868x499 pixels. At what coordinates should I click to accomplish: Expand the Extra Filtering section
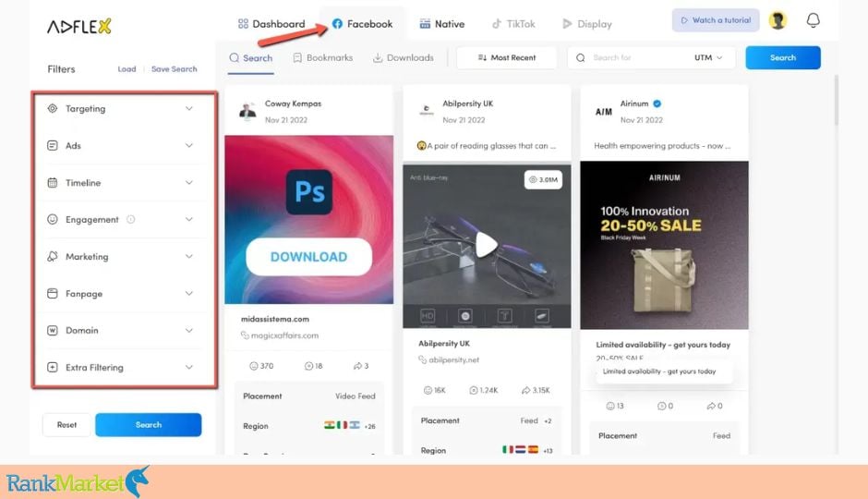[x=188, y=367]
